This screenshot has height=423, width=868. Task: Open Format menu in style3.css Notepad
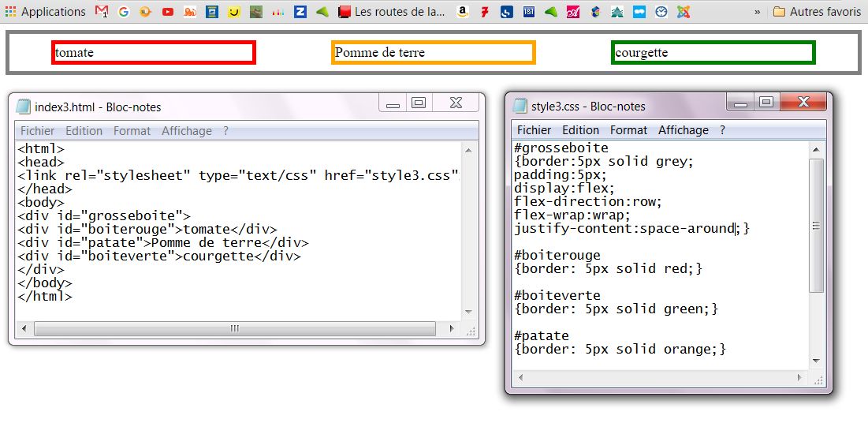coord(628,130)
